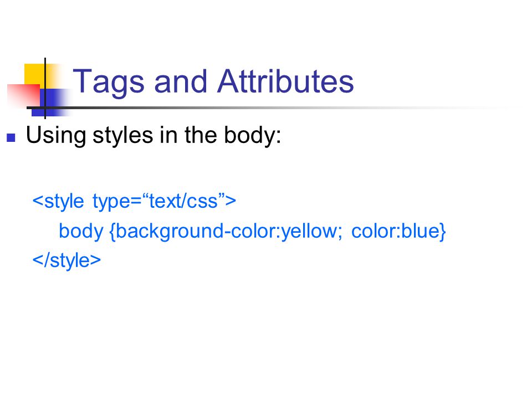The image size is (532, 399).
Task: Click the word 'body' in the CSS rule
Action: (81, 232)
